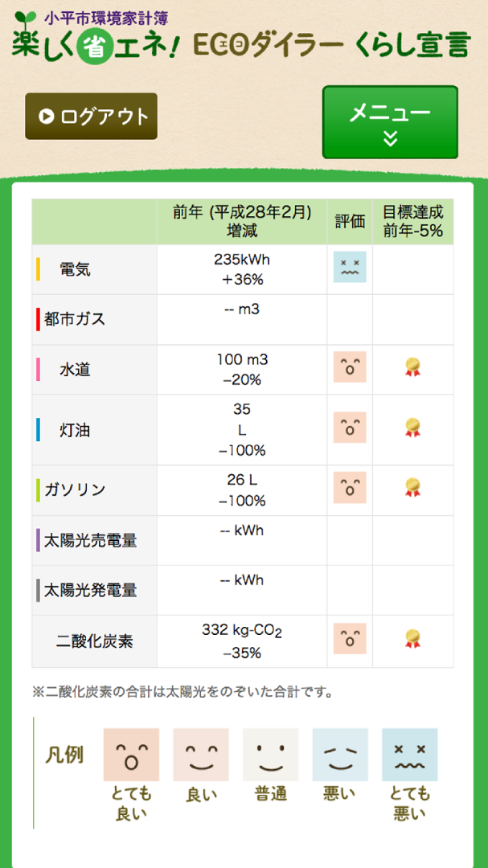Click the 評価 column header
Screen dimensions: 488x868
click(x=350, y=222)
